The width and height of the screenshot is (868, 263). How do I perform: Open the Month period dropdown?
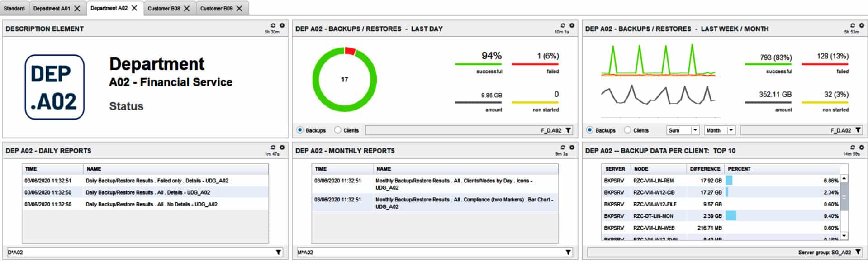730,130
